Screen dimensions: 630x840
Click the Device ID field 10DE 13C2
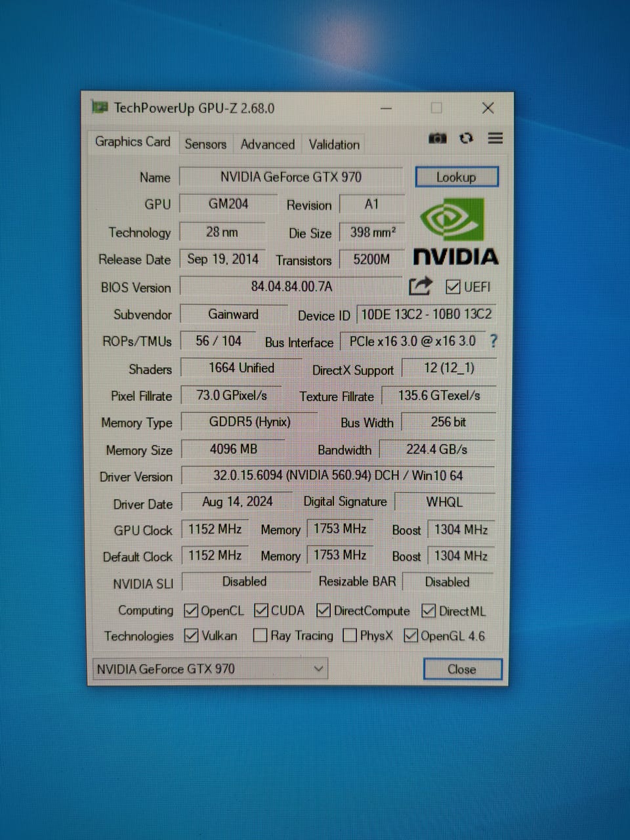[426, 314]
